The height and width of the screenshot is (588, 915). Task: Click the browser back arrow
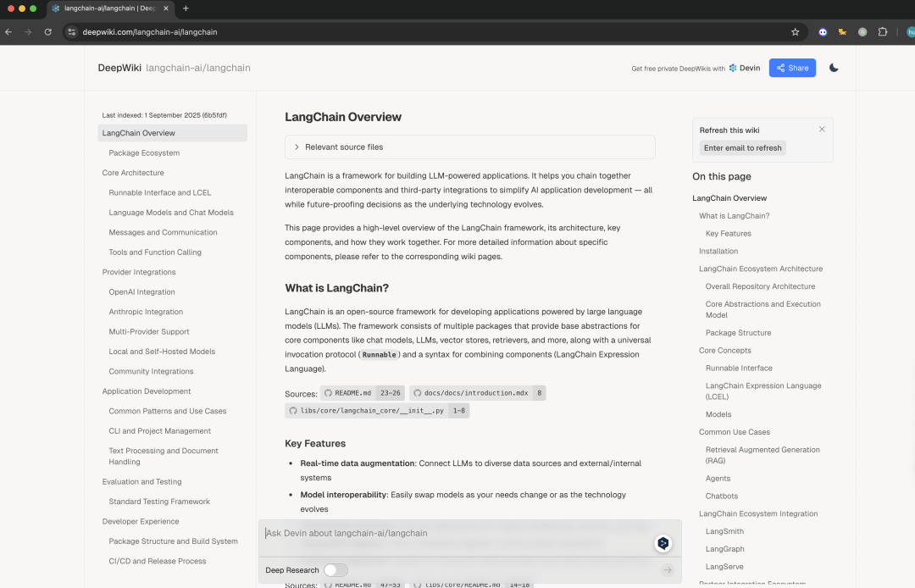pyautogui.click(x=9, y=31)
